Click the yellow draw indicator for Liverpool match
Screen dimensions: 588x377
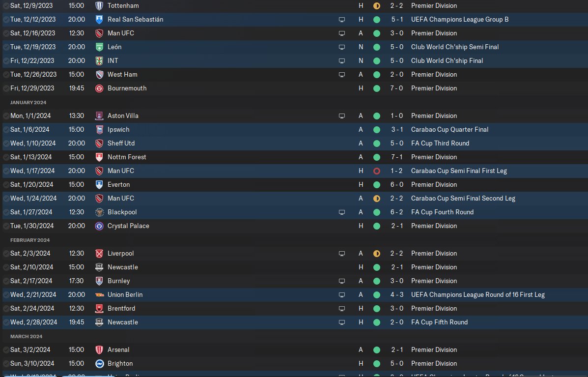pos(376,254)
